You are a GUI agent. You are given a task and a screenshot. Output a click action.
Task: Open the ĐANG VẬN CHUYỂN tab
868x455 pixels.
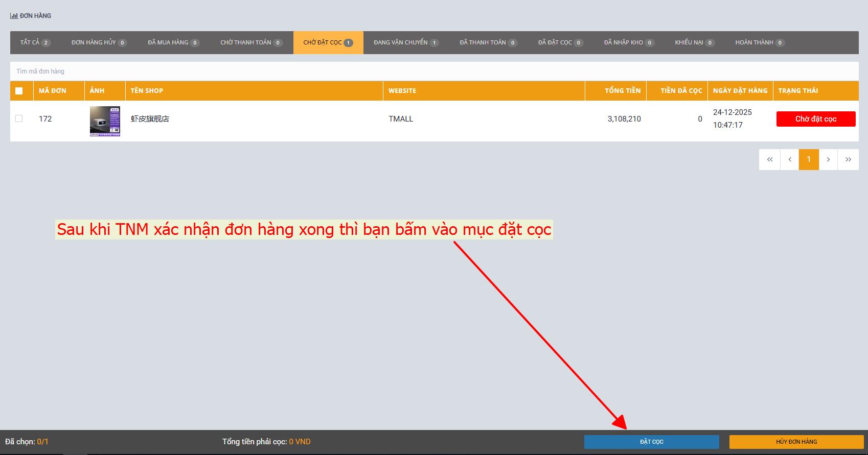click(x=406, y=42)
